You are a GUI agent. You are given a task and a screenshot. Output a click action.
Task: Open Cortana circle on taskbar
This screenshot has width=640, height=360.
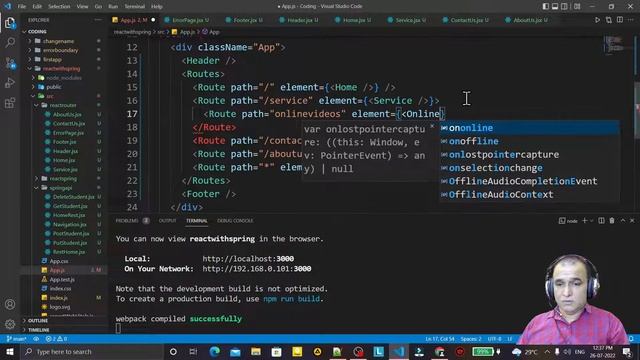click(173, 351)
